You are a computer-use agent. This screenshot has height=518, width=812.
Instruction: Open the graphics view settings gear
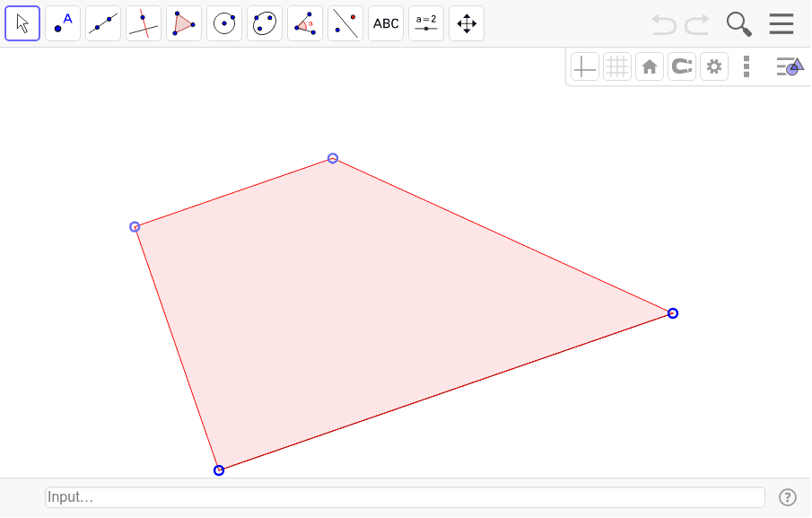(x=714, y=66)
